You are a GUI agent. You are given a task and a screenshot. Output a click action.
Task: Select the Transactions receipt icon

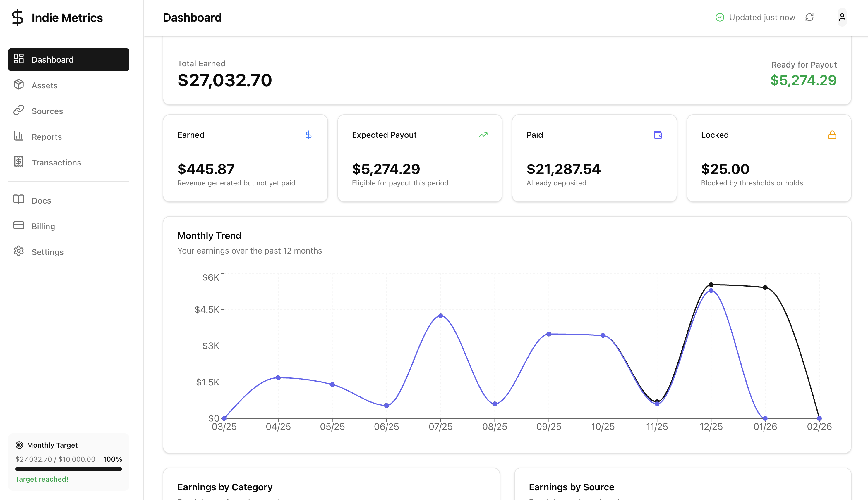coord(19,162)
